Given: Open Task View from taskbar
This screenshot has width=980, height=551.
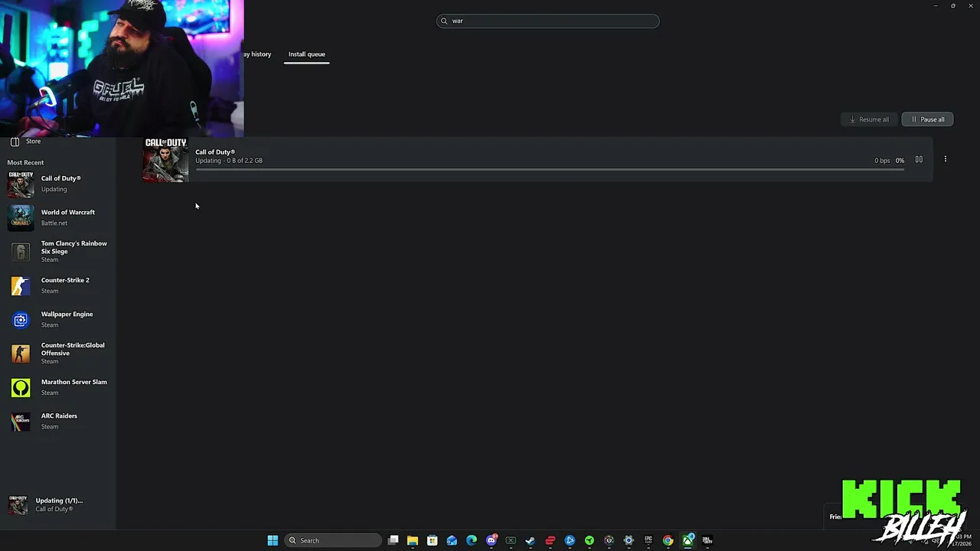Looking at the screenshot, I should [x=393, y=540].
